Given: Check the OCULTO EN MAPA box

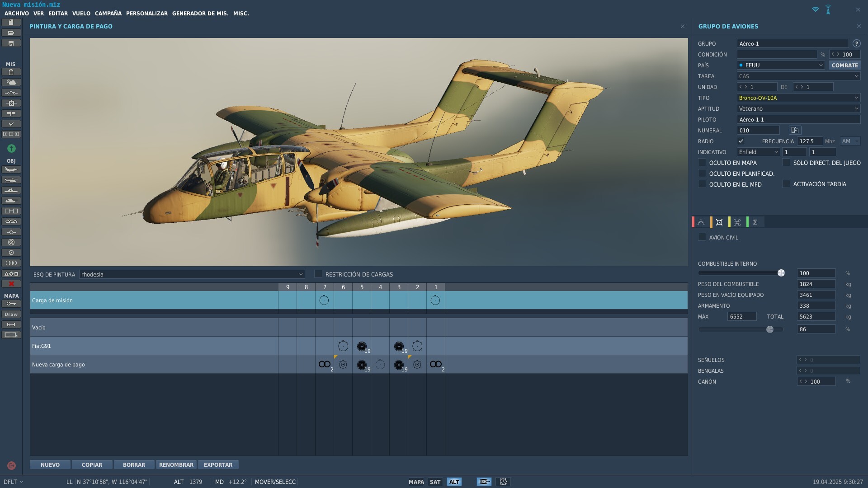Looking at the screenshot, I should coord(702,162).
